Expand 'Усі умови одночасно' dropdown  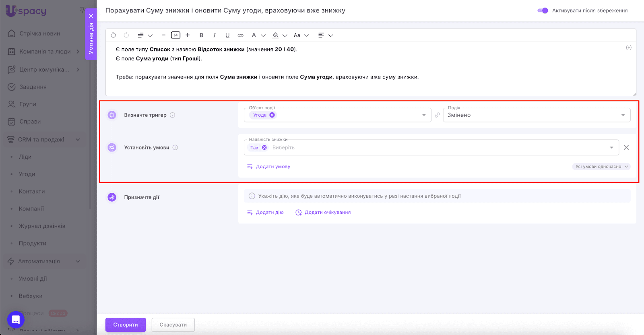click(x=601, y=167)
